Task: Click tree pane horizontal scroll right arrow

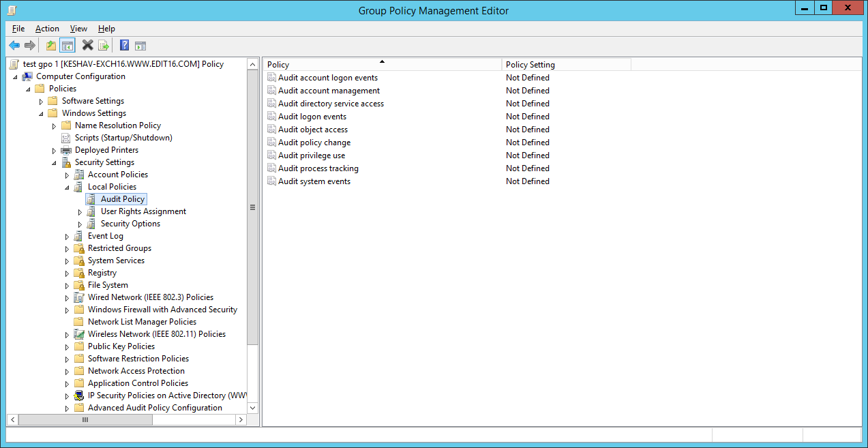Action: (x=241, y=420)
